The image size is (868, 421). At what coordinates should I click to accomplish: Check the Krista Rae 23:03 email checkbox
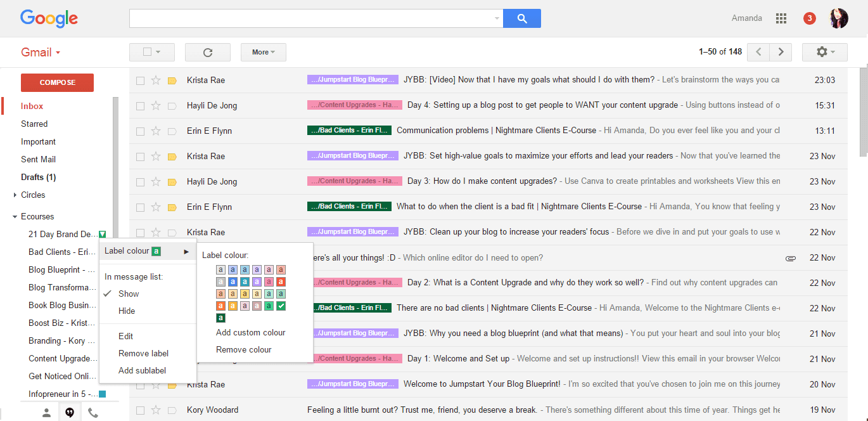[140, 81]
